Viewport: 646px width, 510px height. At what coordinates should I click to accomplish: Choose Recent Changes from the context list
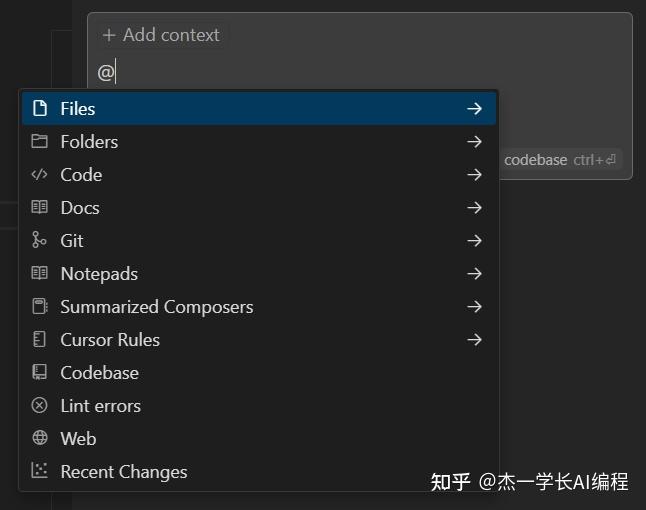(x=123, y=472)
